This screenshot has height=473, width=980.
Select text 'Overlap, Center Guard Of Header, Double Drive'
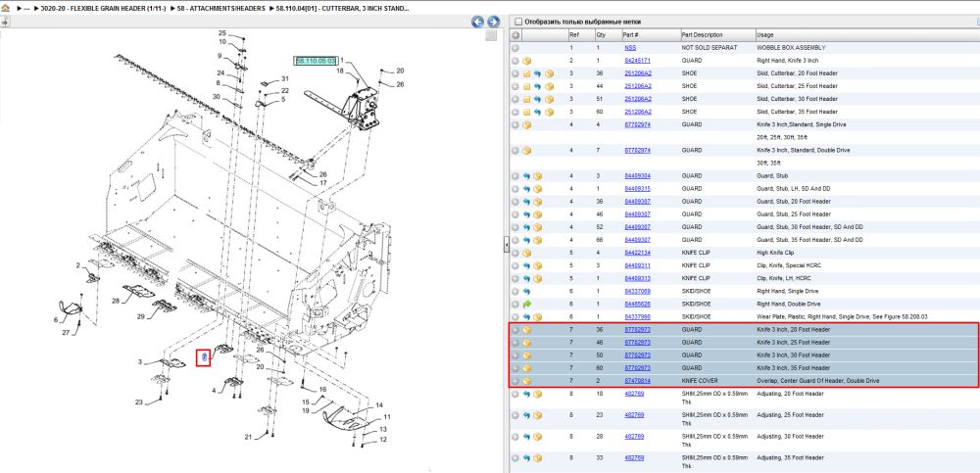(x=818, y=381)
